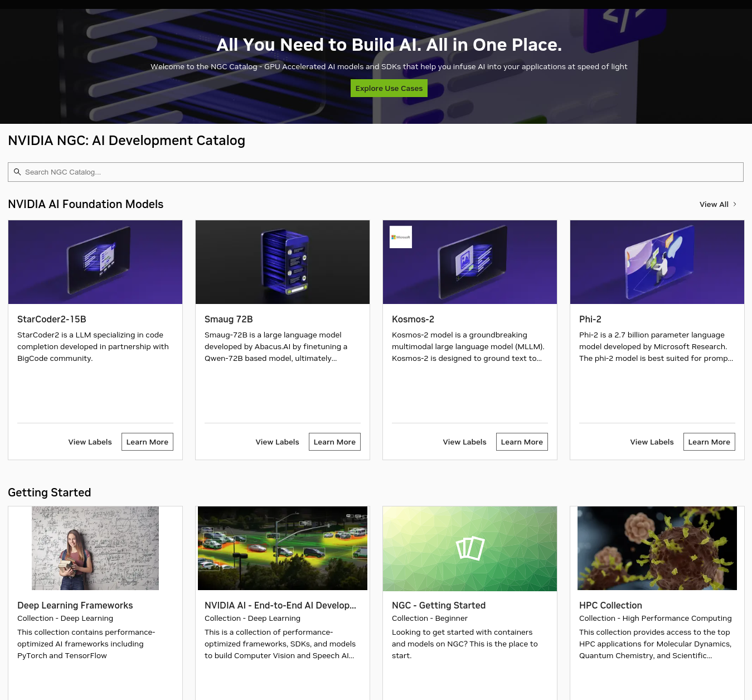View Labels for Phi-2
This screenshot has height=700, width=752.
(652, 442)
